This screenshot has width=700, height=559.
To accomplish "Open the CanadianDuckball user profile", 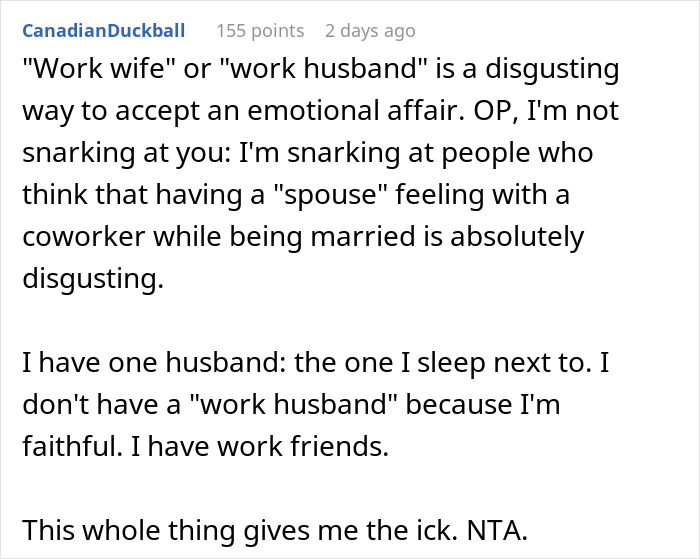I will pyautogui.click(x=103, y=32).
